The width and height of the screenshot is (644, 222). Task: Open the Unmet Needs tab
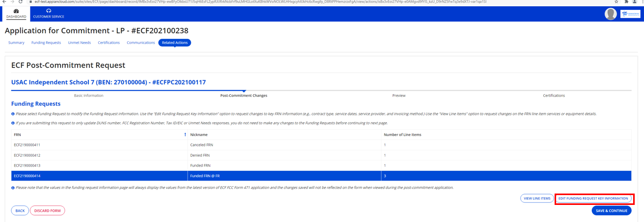[x=79, y=42]
